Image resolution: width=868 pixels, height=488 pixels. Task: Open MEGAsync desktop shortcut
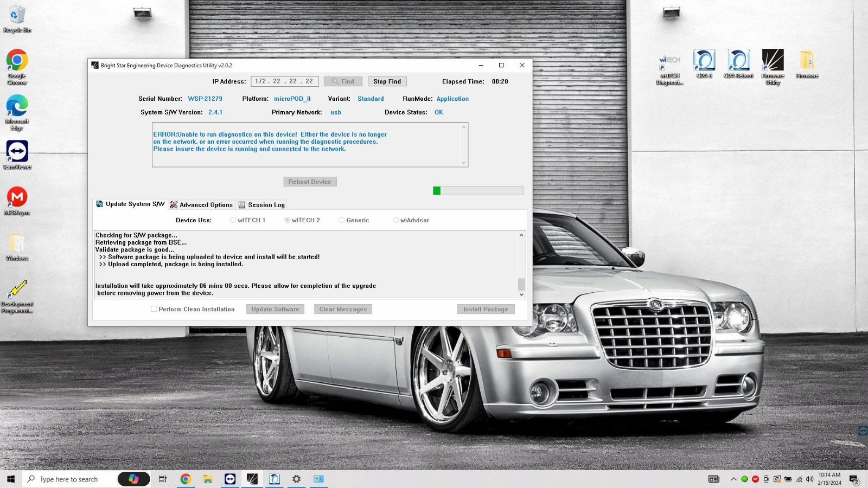coord(17,198)
